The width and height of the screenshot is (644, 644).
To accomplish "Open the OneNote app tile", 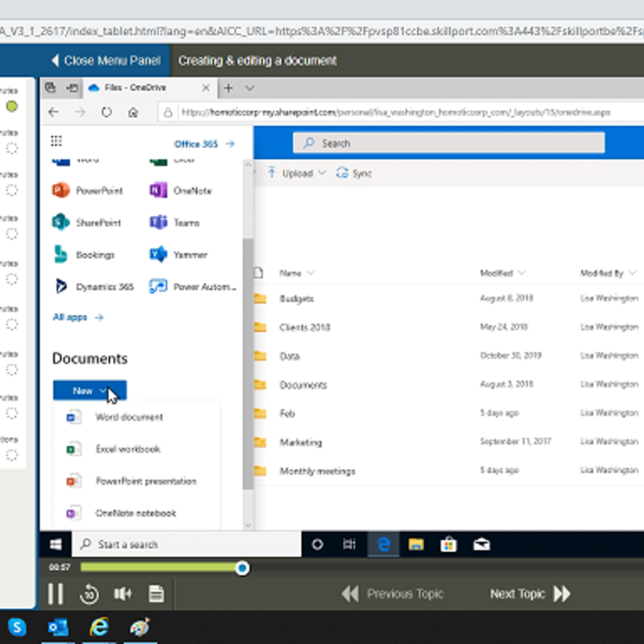I will 180,191.
